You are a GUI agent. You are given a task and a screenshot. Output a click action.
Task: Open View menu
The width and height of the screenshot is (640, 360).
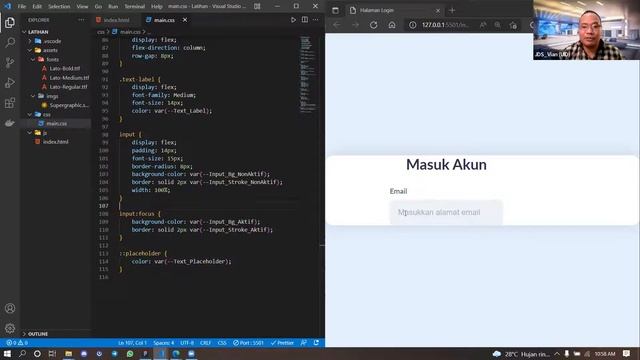[x=82, y=7]
